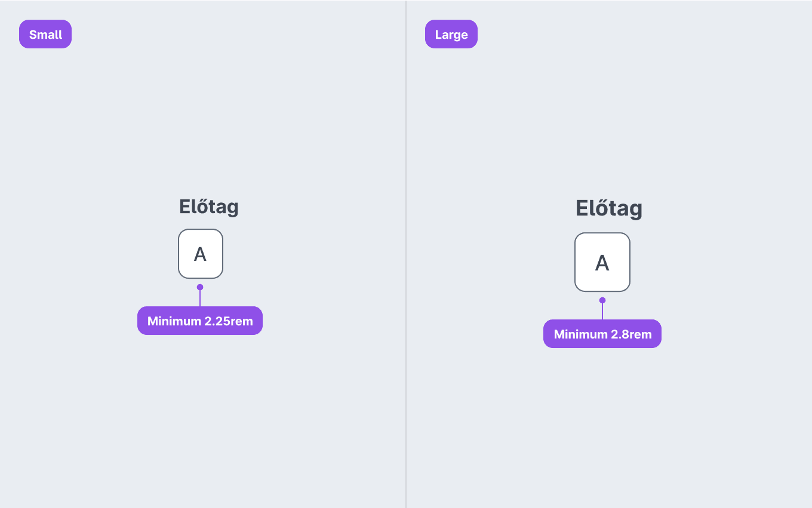
Task: Click connector line above Minimum 2.25rem label
Action: tap(200, 298)
